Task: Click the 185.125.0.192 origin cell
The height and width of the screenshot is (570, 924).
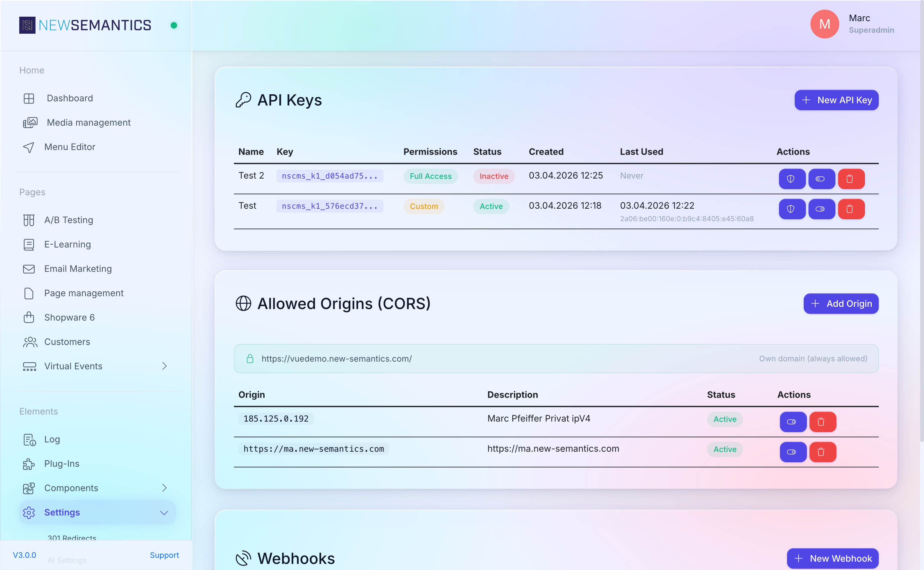Action: [276, 419]
